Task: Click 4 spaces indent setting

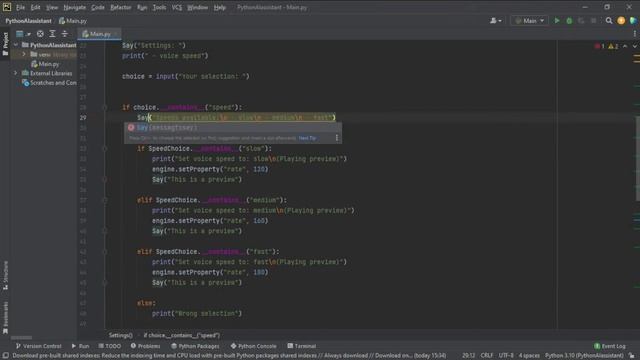Action: (x=529, y=356)
